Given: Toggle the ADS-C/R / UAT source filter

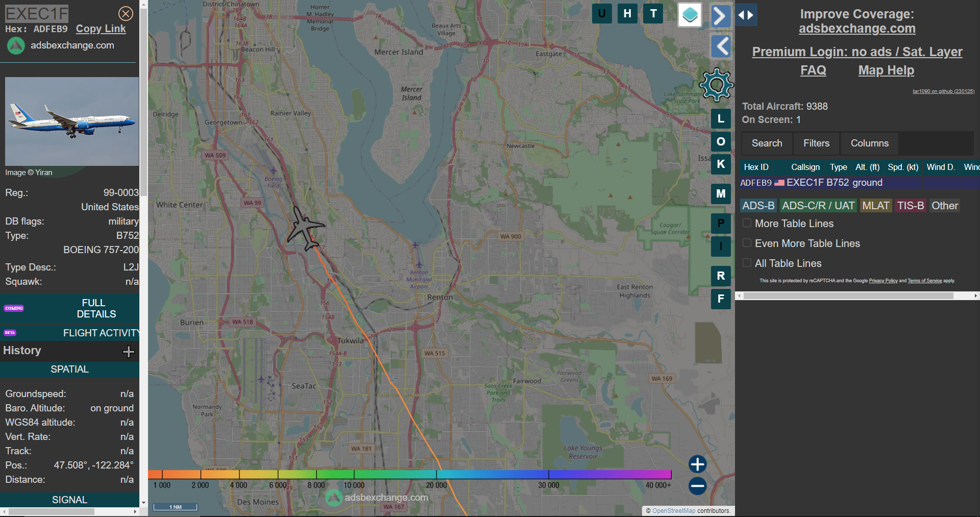Looking at the screenshot, I should click(818, 206).
